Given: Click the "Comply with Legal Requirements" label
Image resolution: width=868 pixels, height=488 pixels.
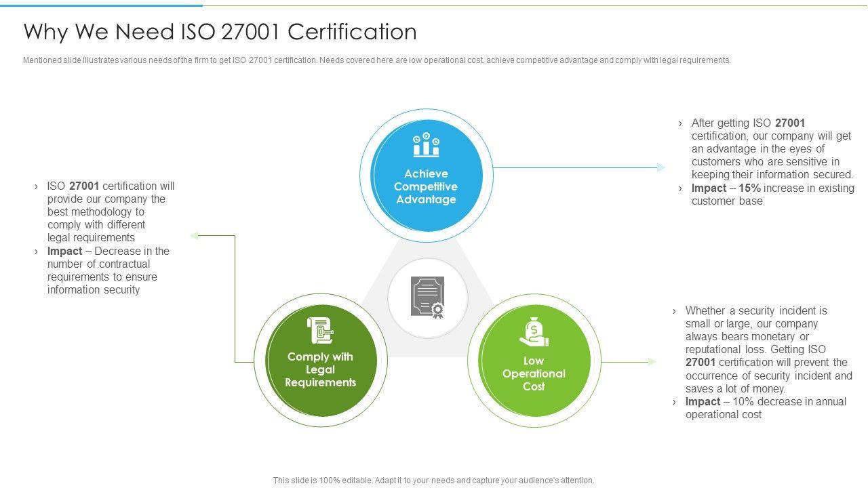Looking at the screenshot, I should coord(320,369).
